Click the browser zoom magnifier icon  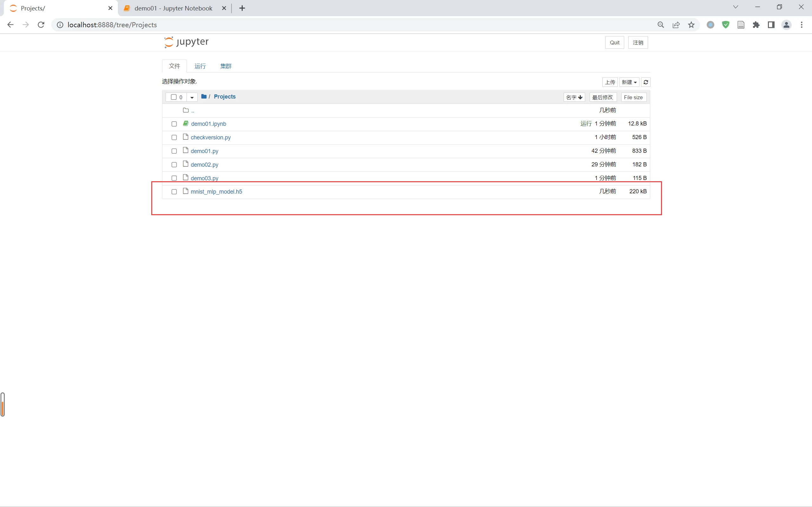661,25
